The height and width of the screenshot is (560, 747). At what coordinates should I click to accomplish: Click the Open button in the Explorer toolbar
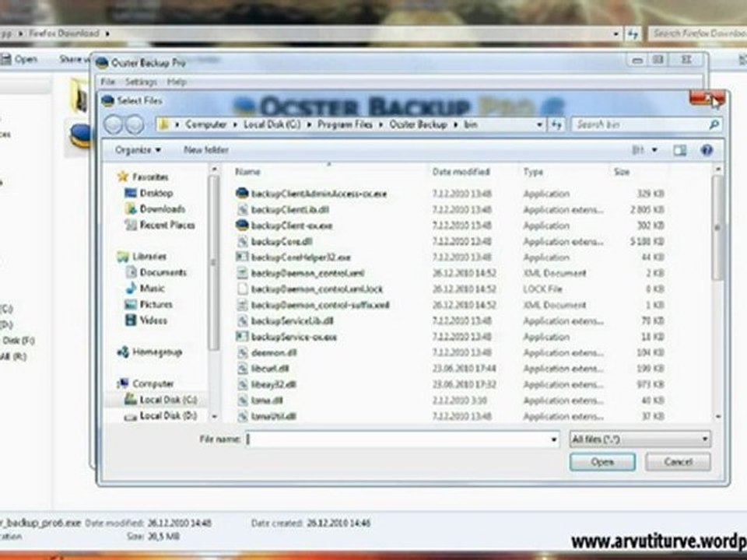pyautogui.click(x=19, y=60)
